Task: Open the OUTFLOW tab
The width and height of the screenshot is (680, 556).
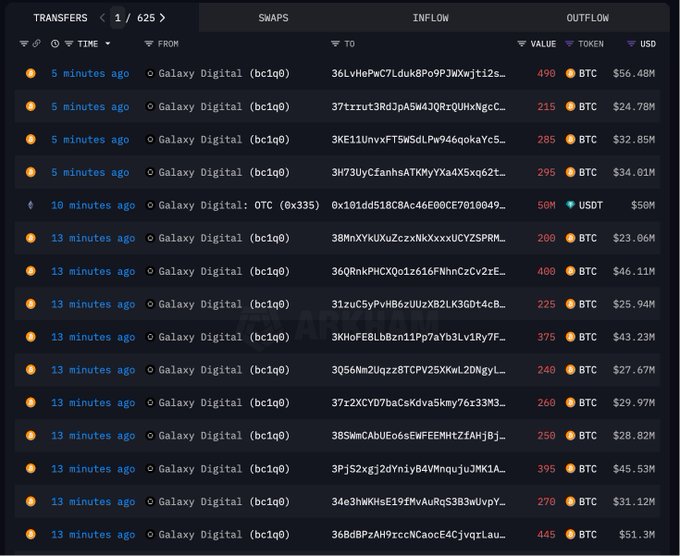Action: [x=587, y=18]
